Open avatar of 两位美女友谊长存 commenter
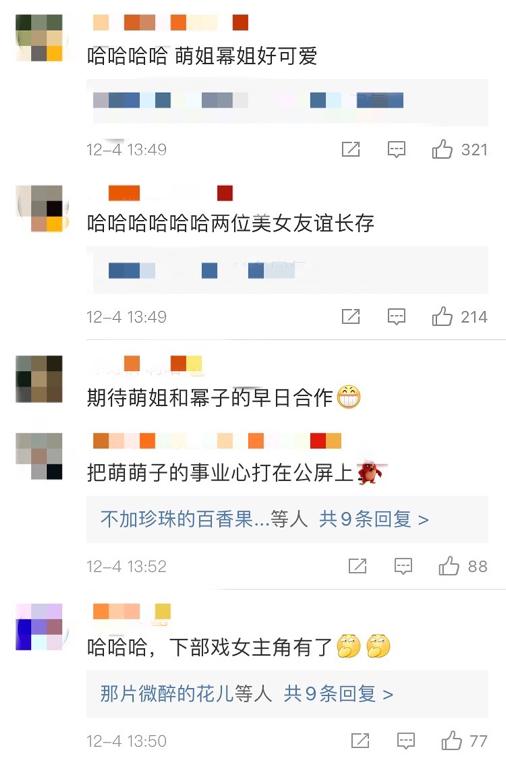 click(x=39, y=208)
